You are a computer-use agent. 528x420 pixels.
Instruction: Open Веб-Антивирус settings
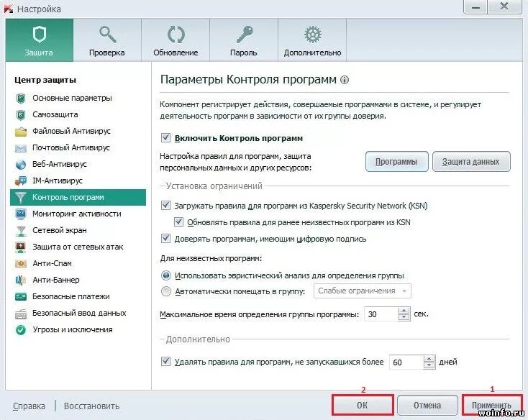[x=59, y=164]
